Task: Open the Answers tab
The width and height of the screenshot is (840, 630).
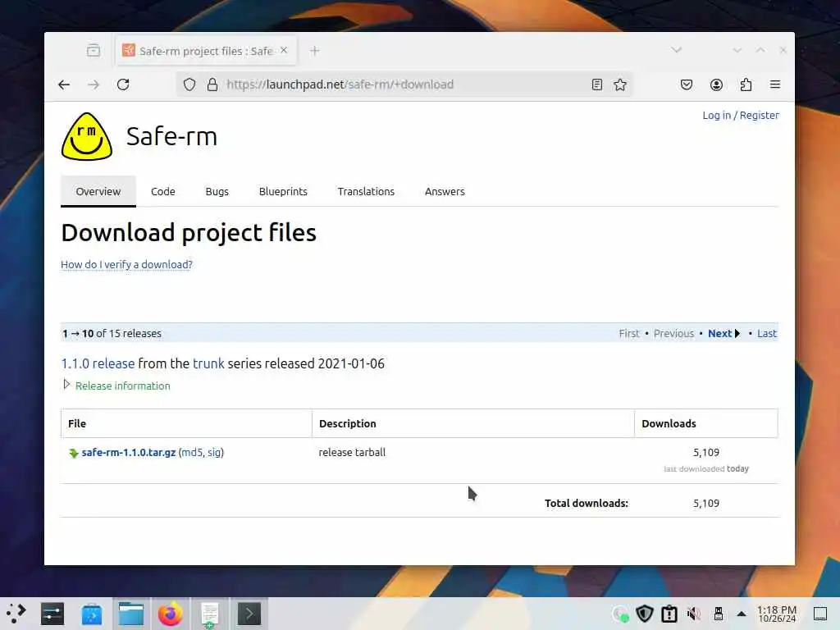Action: 445,191
